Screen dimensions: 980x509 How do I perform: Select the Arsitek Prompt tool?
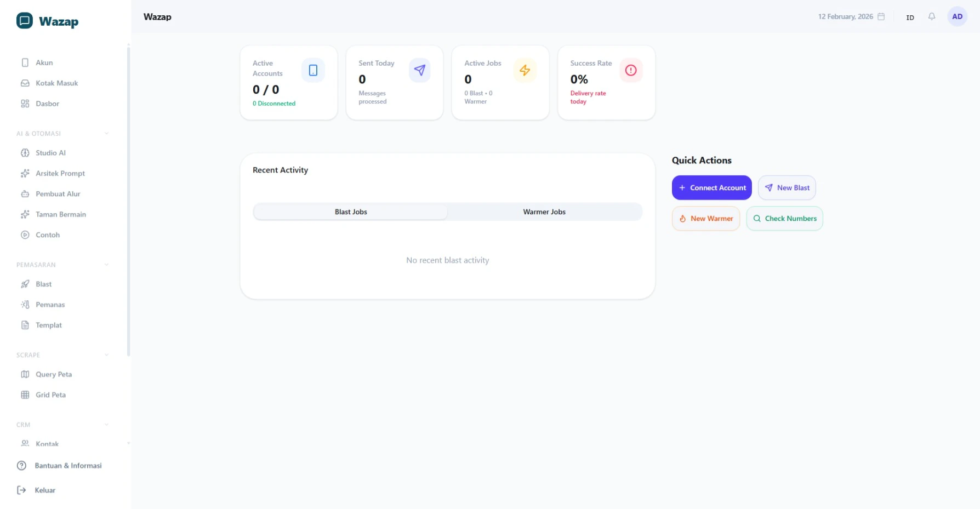click(x=60, y=173)
